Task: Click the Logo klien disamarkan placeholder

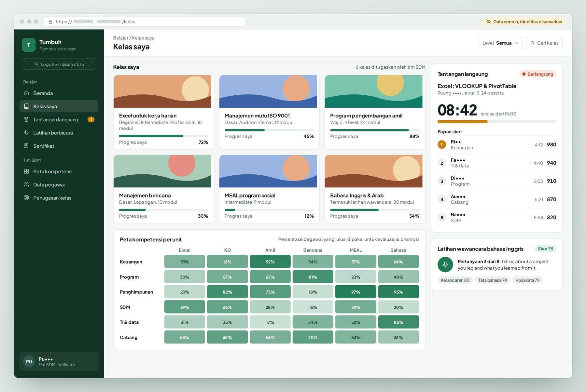Action: (x=59, y=64)
